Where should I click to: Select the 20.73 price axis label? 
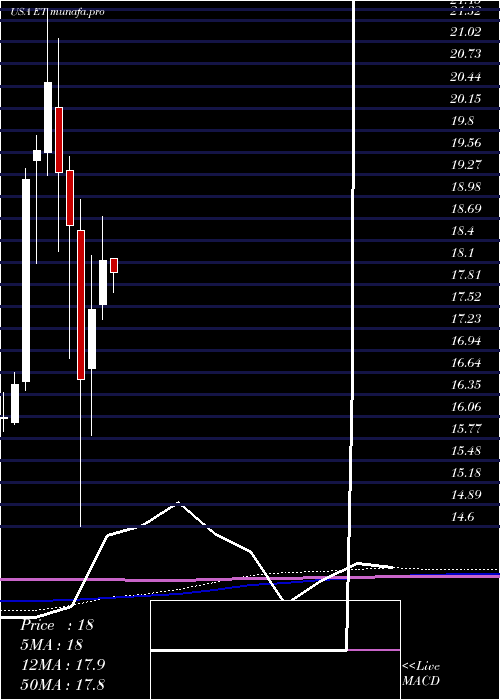tap(466, 54)
